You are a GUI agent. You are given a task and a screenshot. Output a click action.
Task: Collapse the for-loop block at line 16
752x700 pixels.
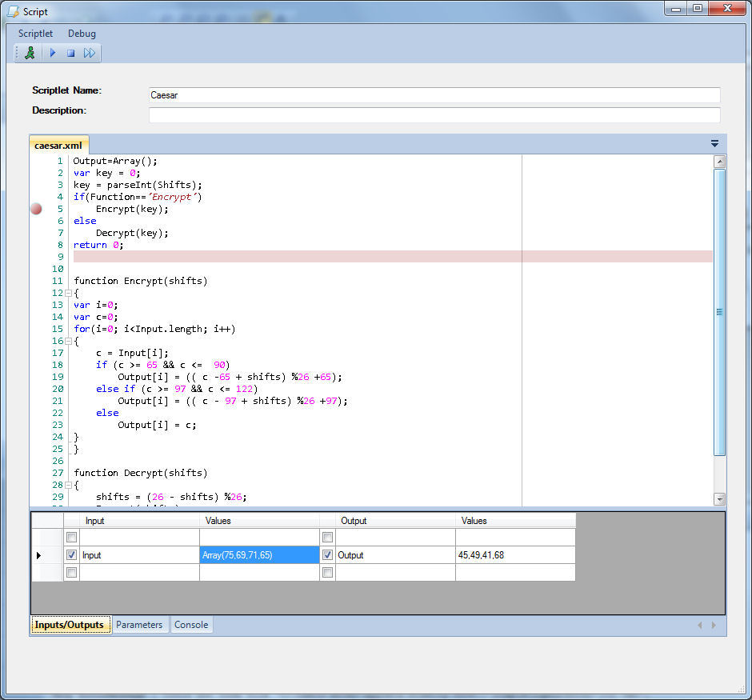(69, 342)
